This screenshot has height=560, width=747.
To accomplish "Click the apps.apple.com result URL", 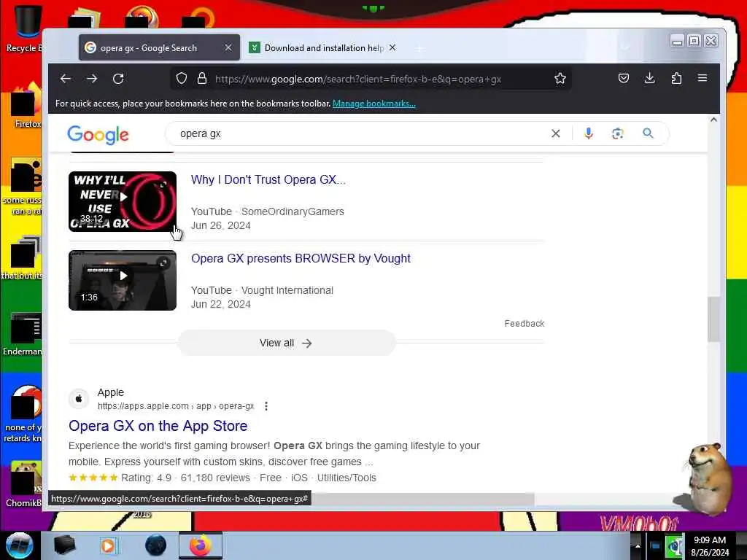I will (176, 406).
